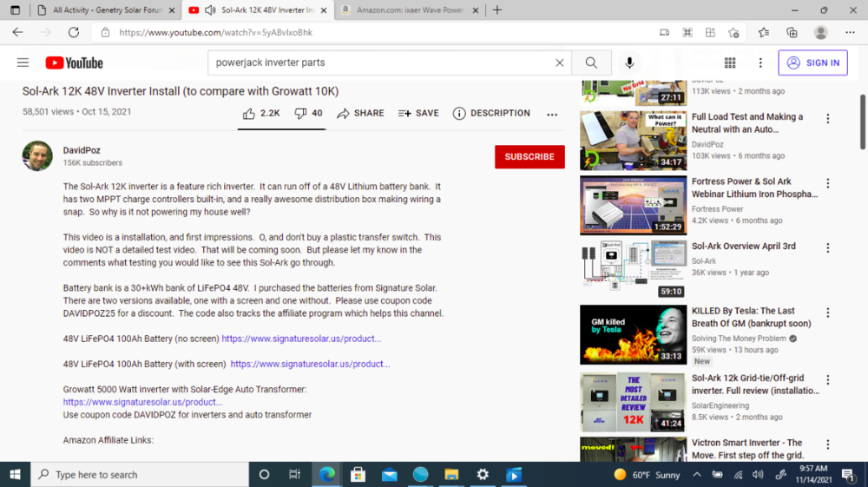Open YouTube apps grid icon
This screenshot has height=487, width=868.
730,63
